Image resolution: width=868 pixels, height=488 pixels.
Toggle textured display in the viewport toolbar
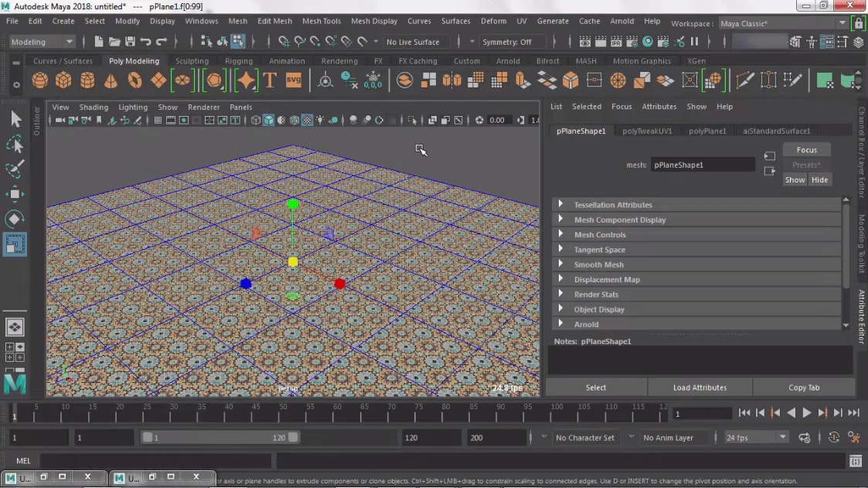(x=306, y=120)
